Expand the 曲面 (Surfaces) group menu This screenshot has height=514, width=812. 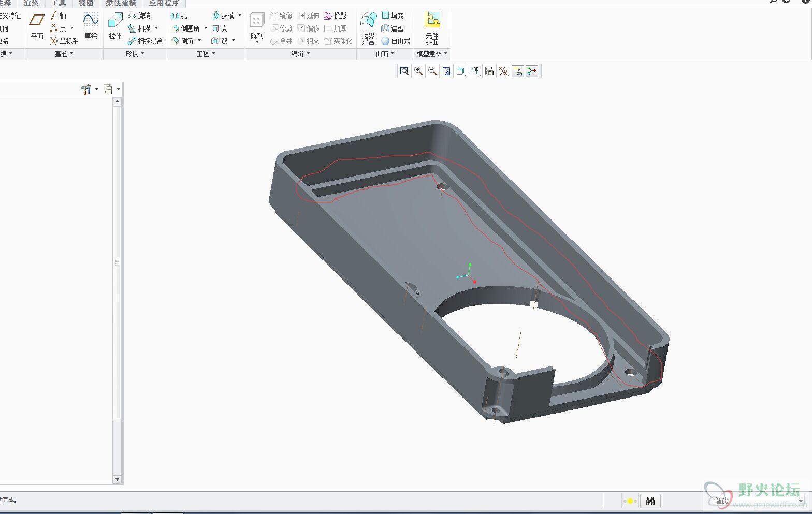coord(385,54)
